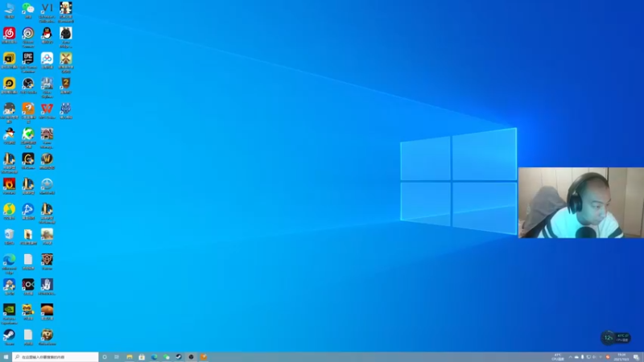This screenshot has height=362, width=644.
Task: Switch to Steam in the taskbar
Action: [179, 357]
